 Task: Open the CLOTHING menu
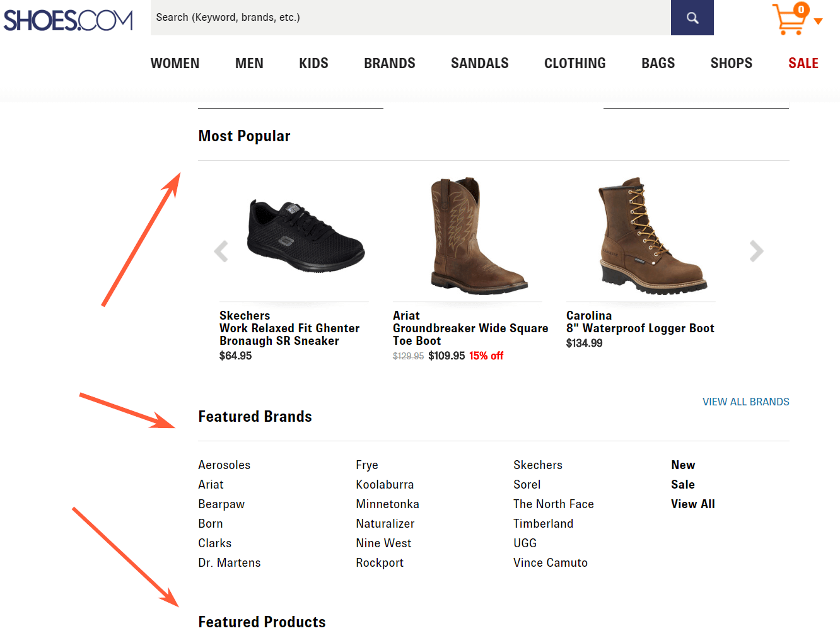(575, 63)
